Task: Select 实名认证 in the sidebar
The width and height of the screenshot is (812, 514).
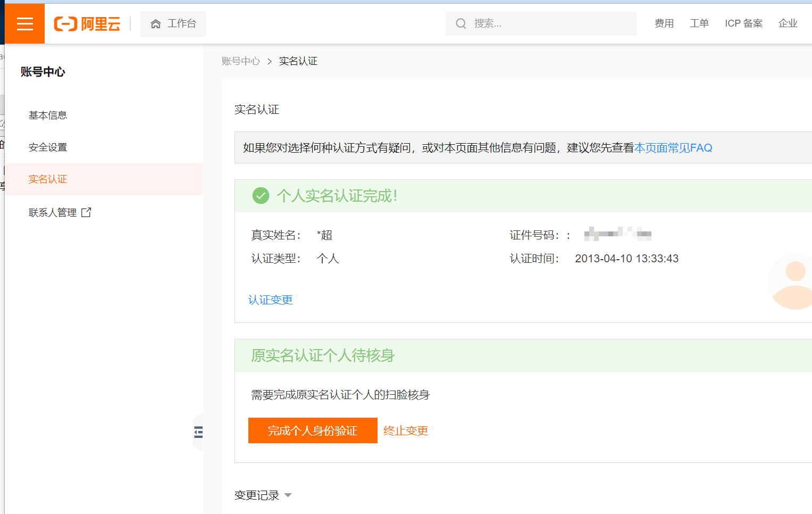Action: point(48,179)
